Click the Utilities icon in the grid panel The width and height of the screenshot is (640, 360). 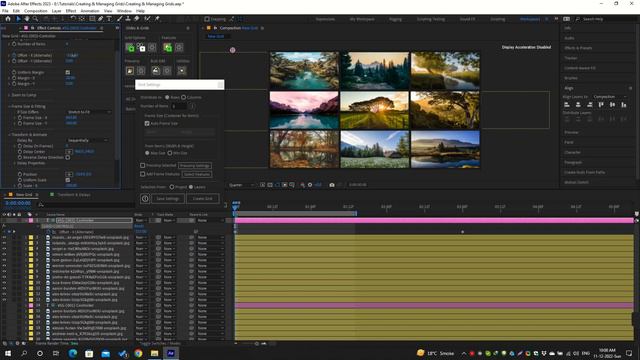point(182,71)
